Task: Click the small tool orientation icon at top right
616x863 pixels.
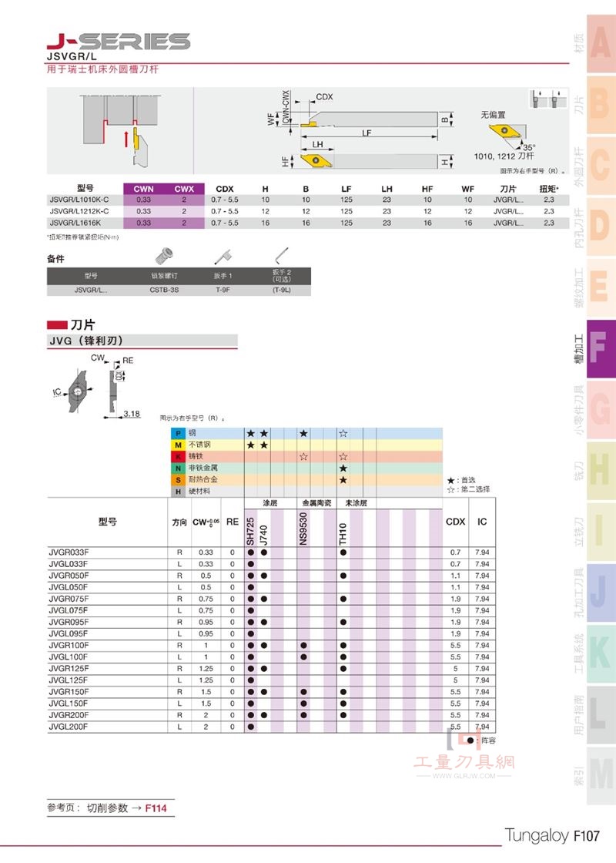Action: (548, 99)
